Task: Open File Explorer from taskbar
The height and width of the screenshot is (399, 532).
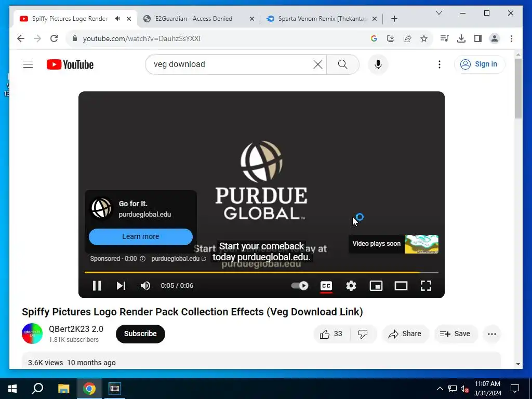Action: point(63,389)
